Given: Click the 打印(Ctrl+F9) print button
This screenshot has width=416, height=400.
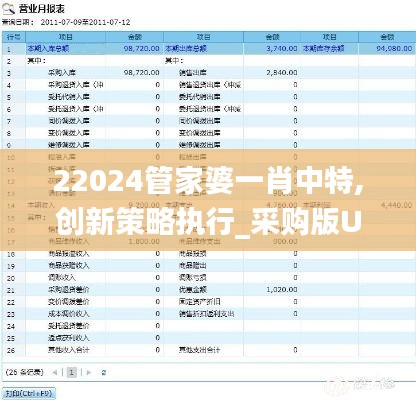Looking at the screenshot, I should click(x=29, y=393).
